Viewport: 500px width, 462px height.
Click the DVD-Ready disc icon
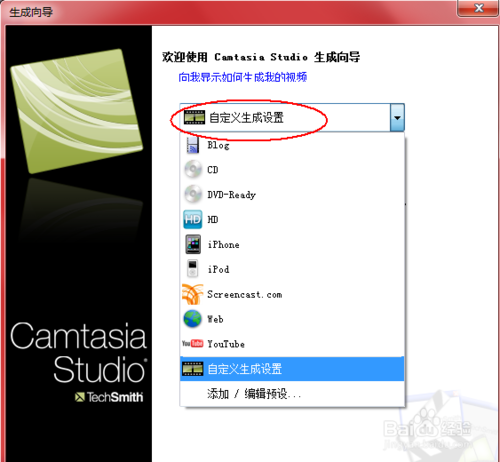[x=193, y=194]
